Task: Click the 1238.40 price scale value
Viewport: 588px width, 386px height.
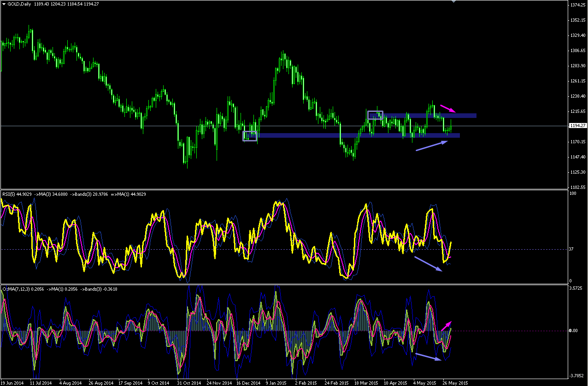Action: (x=577, y=96)
